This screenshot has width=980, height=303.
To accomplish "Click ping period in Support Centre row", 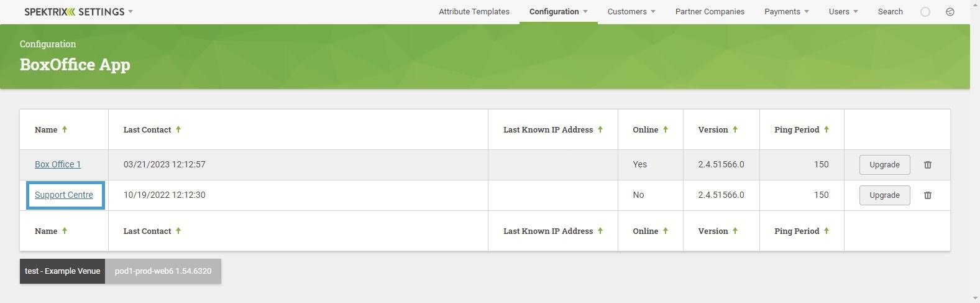I will click(822, 195).
